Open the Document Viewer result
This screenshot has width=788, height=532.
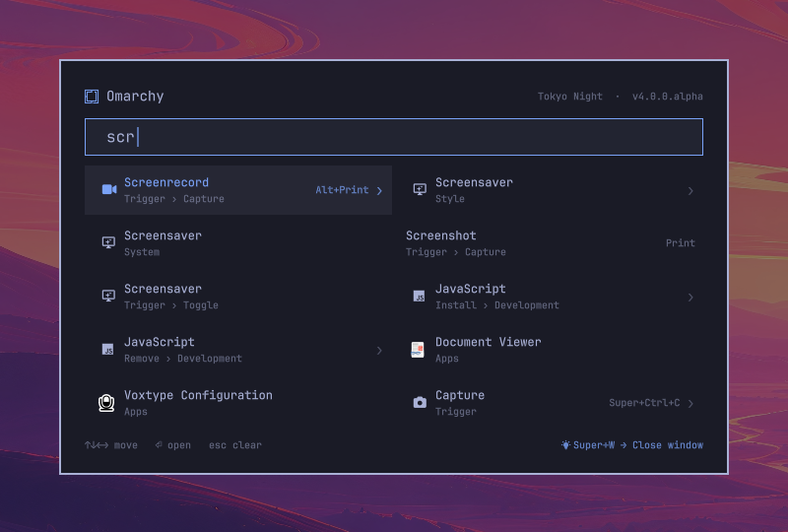coord(550,350)
